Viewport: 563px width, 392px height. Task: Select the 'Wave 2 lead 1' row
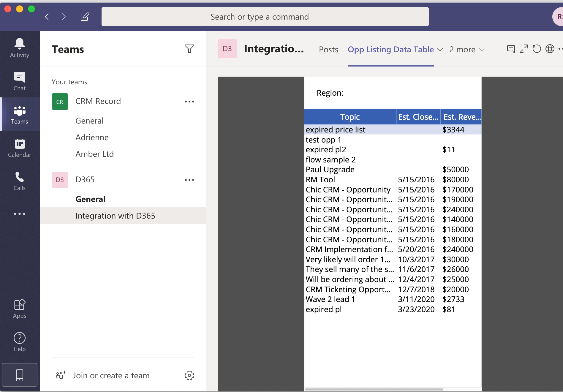[393, 299]
